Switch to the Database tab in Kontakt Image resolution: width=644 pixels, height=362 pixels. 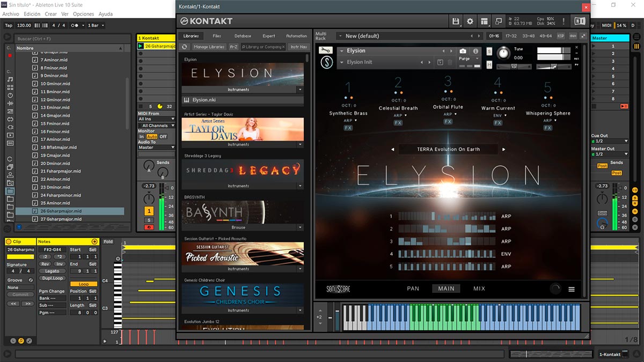coord(243,36)
